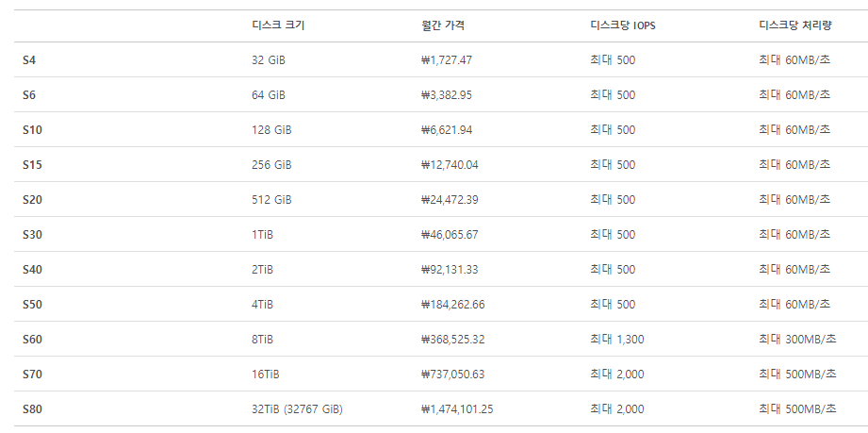Click the 최대 1,300 IOPS cell
868x433 pixels.
617,340
